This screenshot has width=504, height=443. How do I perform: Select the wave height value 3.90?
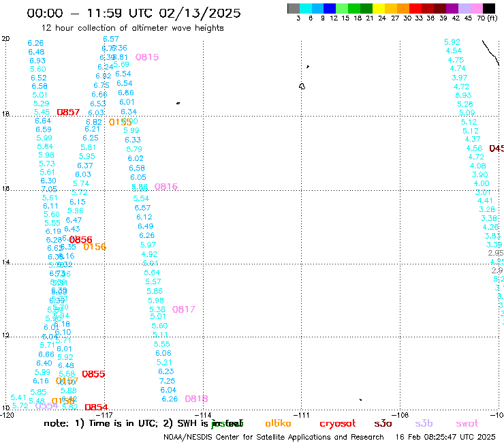[x=479, y=174]
